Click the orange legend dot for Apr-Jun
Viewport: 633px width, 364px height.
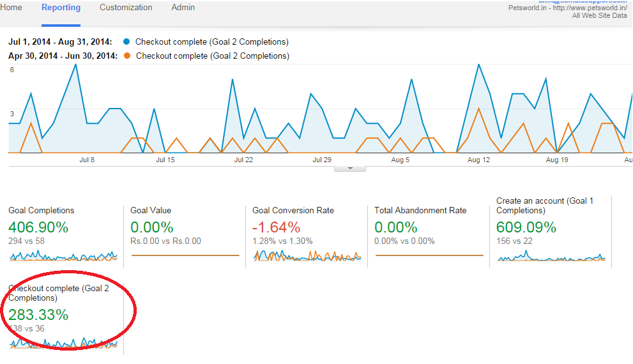127,56
